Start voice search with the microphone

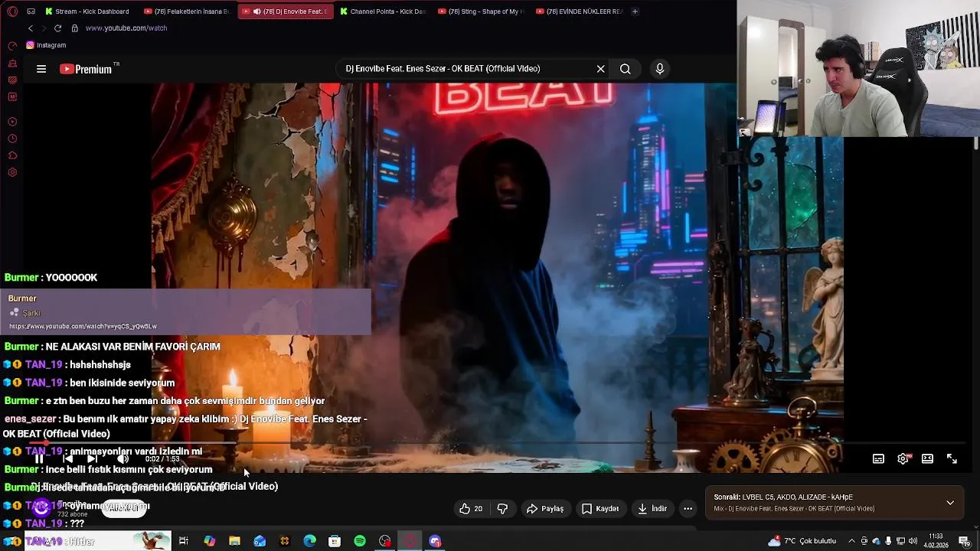pyautogui.click(x=660, y=69)
